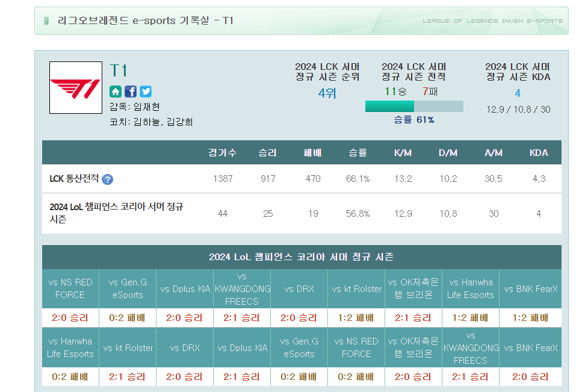Open T1's Twitter page icon
Viewport: 588px width, 392px height.
[146, 92]
